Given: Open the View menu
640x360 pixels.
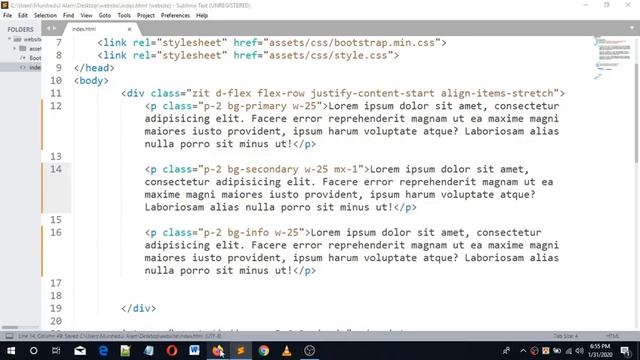Looking at the screenshot, I should point(86,16).
